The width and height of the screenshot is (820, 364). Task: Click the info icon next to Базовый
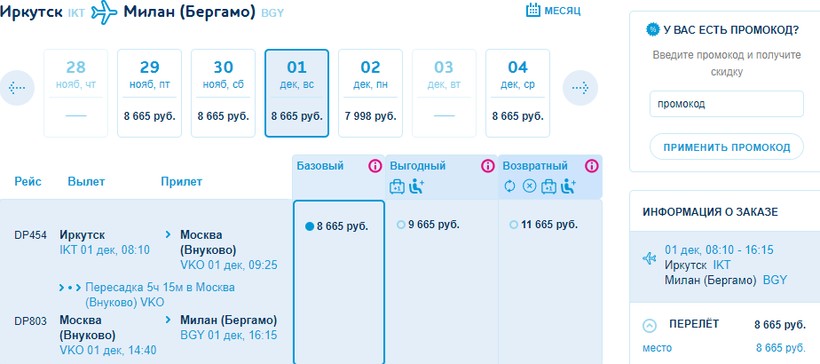click(x=375, y=166)
